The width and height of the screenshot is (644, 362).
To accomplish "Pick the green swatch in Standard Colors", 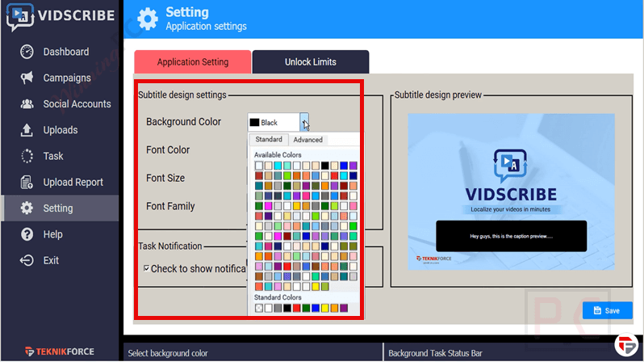I will pos(306,308).
